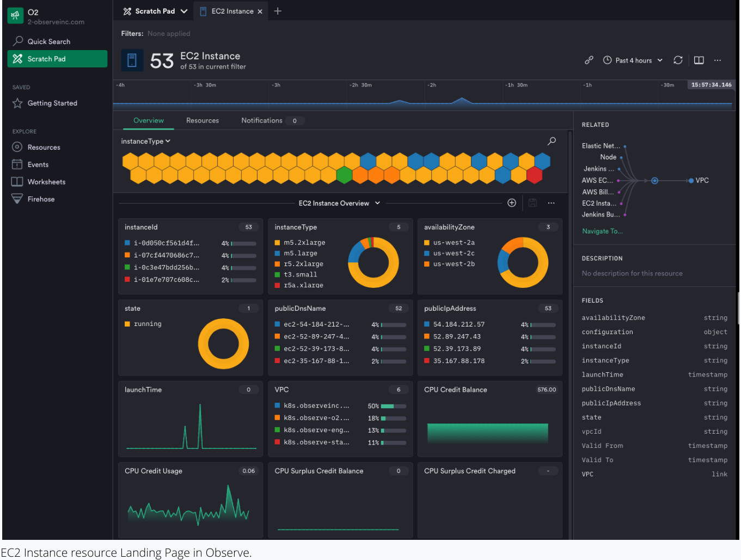This screenshot has width=741, height=560.
Task: Open Firehose in the Explore section
Action: pos(41,199)
